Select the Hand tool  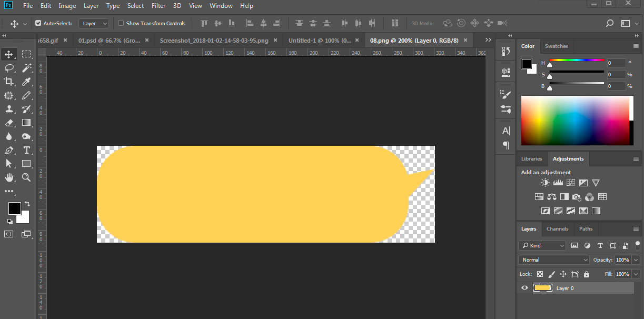[9, 177]
